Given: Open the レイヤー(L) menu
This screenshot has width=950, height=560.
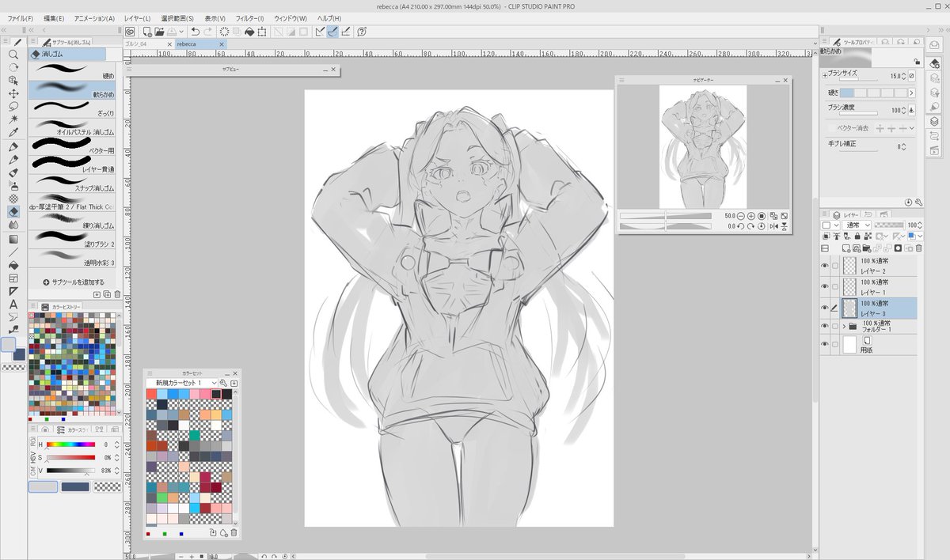Looking at the screenshot, I should pyautogui.click(x=138, y=18).
